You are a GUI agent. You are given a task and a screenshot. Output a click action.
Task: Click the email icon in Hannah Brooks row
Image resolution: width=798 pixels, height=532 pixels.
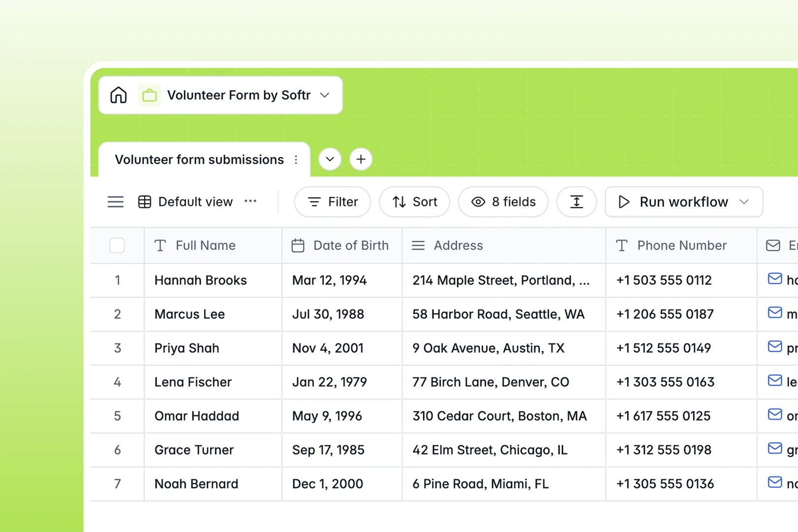pyautogui.click(x=774, y=279)
